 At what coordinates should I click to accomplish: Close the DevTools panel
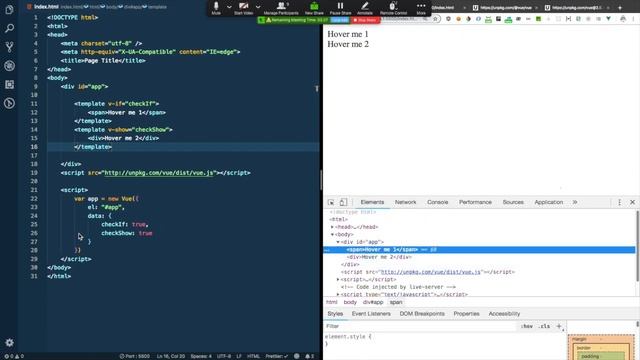pyautogui.click(x=632, y=202)
